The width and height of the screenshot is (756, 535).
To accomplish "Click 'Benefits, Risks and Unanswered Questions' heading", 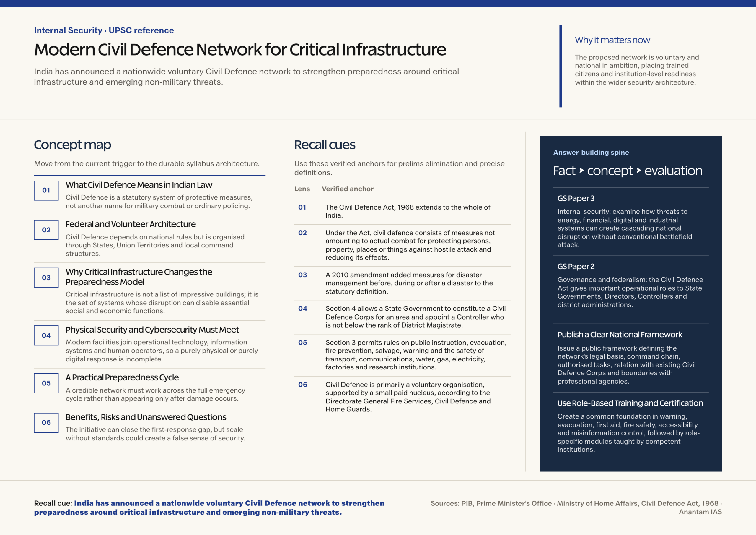I will 146,417.
